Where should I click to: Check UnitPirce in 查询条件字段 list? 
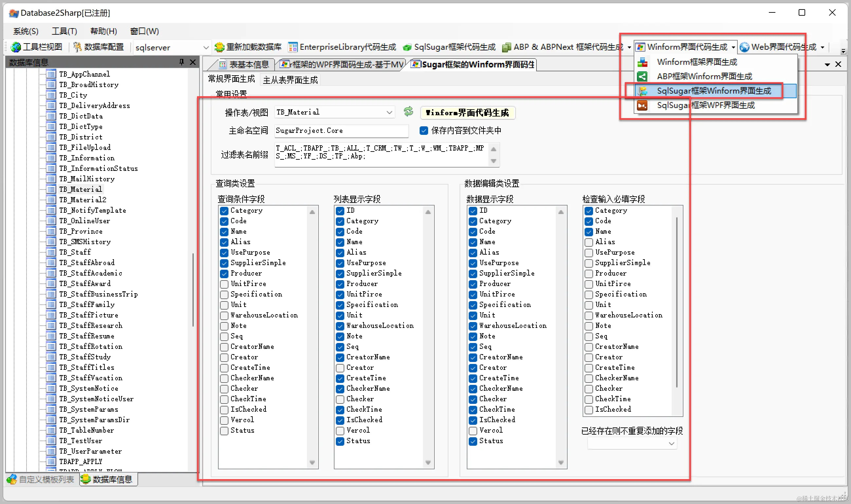(224, 284)
